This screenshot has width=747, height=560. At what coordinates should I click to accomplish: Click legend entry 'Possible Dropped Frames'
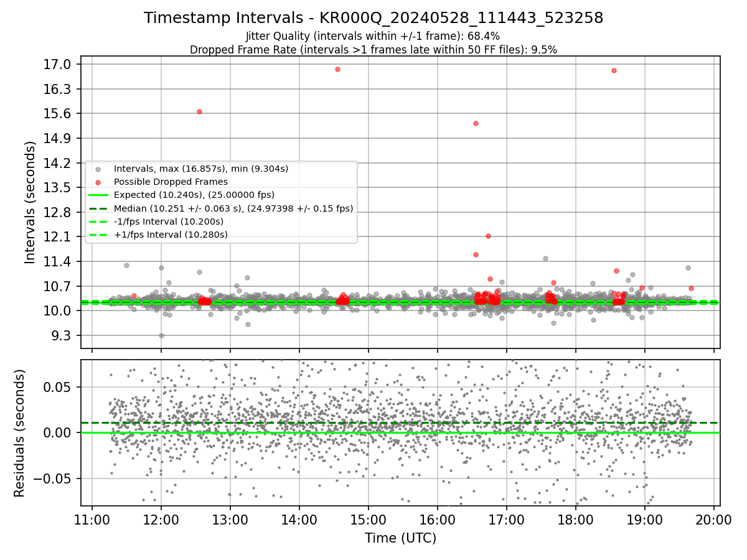point(171,182)
